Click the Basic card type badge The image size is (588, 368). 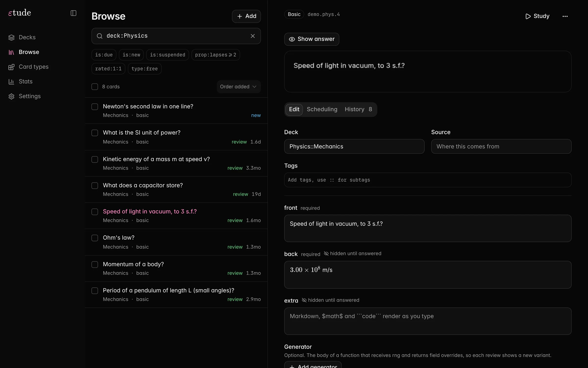point(294,14)
